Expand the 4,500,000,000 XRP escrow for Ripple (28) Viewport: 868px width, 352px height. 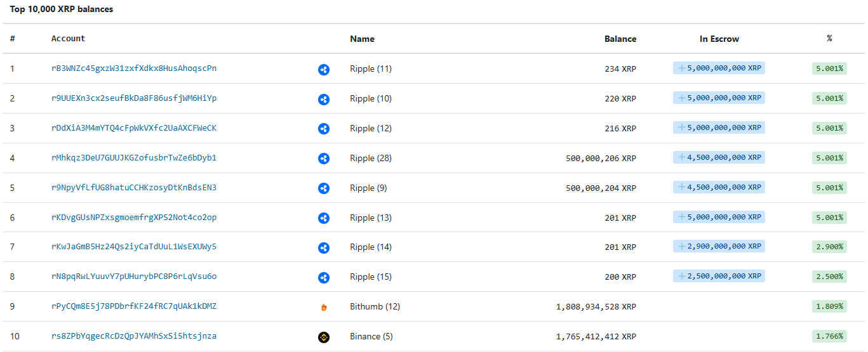tap(682, 157)
